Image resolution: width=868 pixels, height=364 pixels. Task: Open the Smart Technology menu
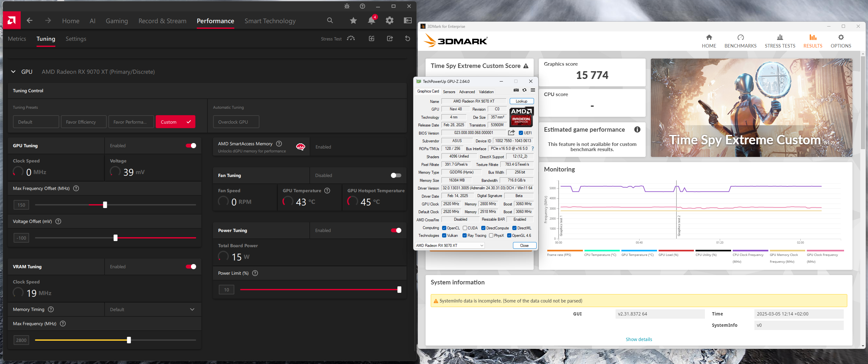(x=270, y=21)
